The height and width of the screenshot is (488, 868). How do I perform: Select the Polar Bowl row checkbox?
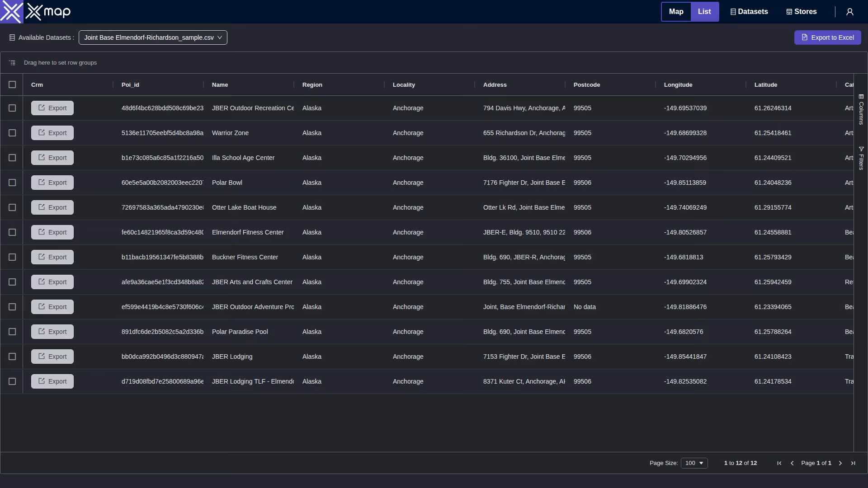coord(12,183)
